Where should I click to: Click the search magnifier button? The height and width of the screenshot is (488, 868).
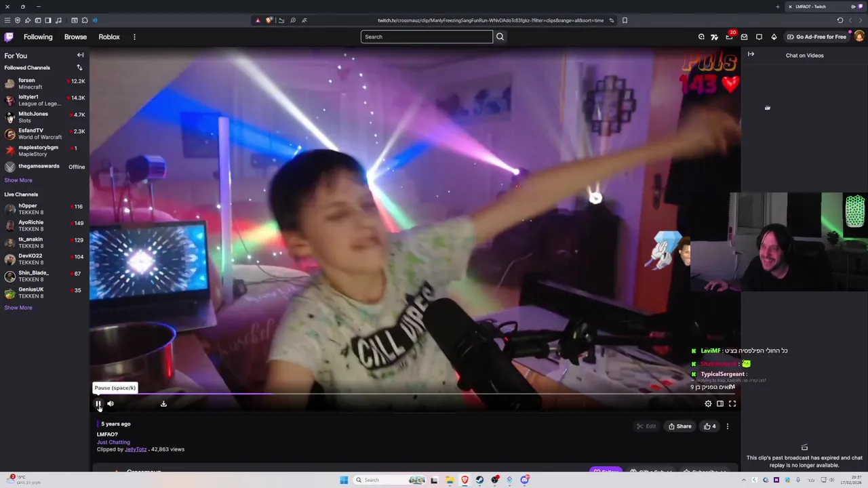(x=500, y=37)
